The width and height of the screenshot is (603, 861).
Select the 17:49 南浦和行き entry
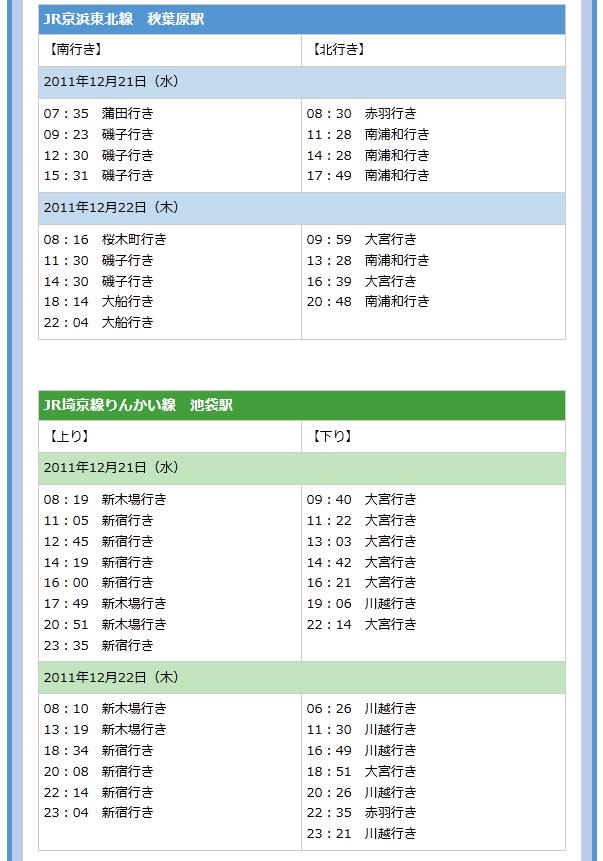pyautogui.click(x=368, y=176)
